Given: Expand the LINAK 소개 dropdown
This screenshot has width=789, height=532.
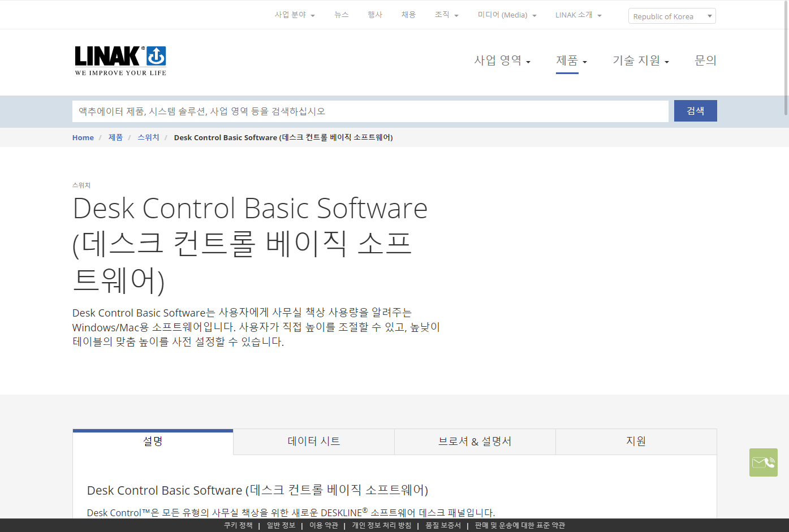Looking at the screenshot, I should point(578,15).
